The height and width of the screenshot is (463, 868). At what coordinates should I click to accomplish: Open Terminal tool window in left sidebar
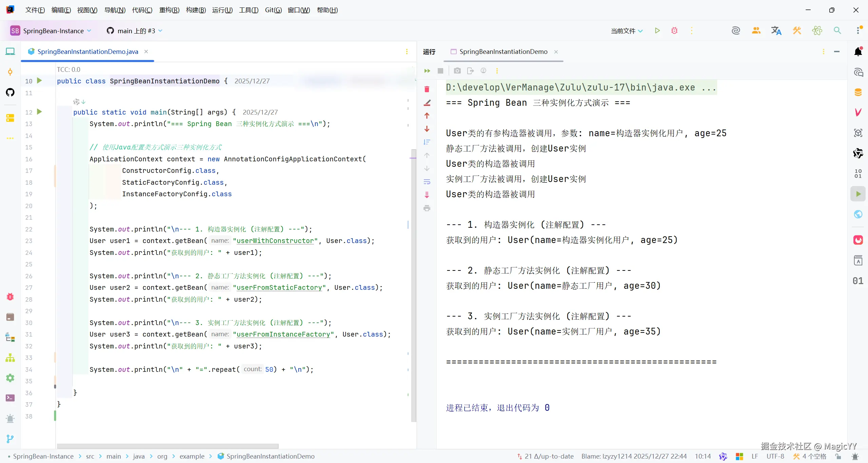(x=10, y=398)
